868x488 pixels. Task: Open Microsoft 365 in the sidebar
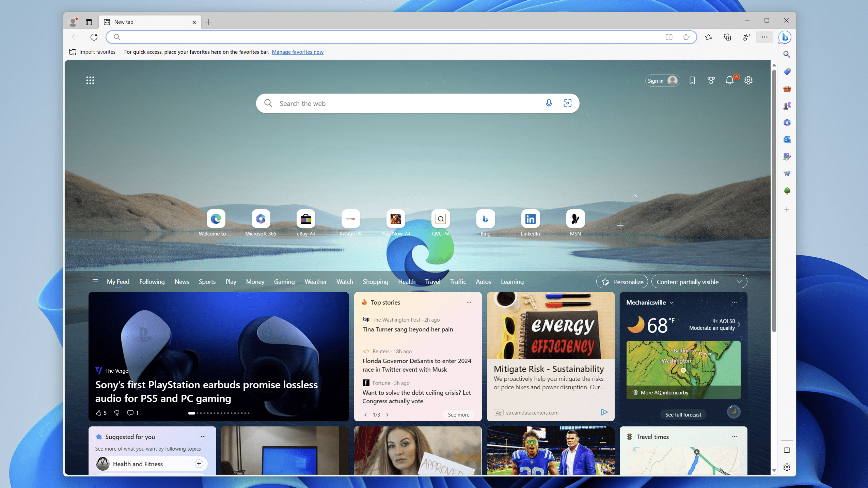click(787, 123)
